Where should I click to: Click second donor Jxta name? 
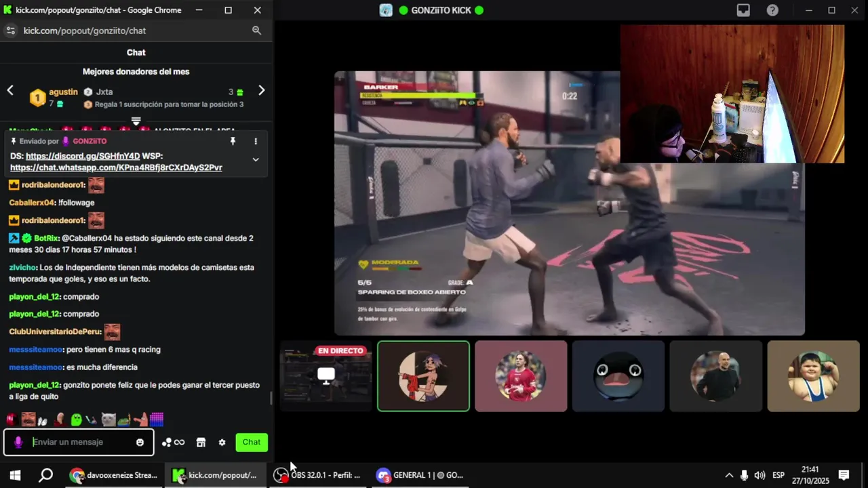point(104,91)
